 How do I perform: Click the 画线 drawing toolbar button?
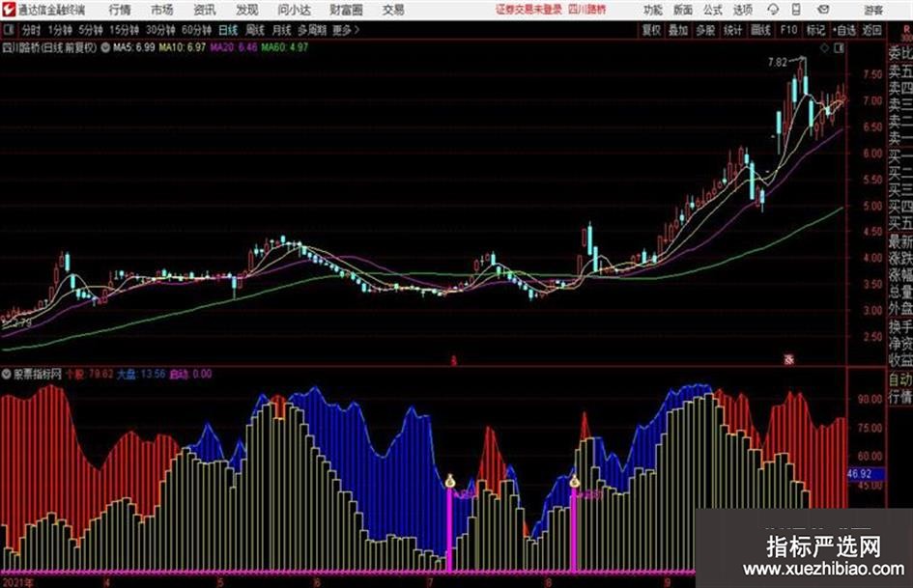(760, 30)
